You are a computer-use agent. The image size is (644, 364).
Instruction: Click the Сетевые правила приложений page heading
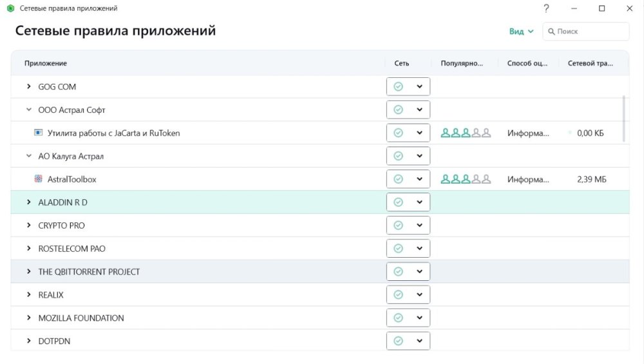pyautogui.click(x=115, y=31)
